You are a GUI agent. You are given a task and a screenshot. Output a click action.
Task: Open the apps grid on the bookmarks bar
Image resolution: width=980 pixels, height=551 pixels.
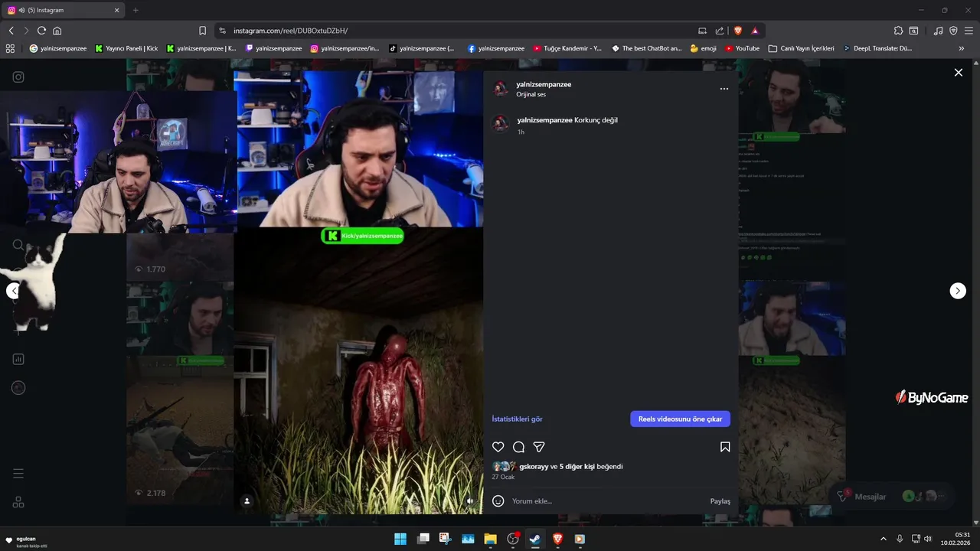pyautogui.click(x=10, y=48)
